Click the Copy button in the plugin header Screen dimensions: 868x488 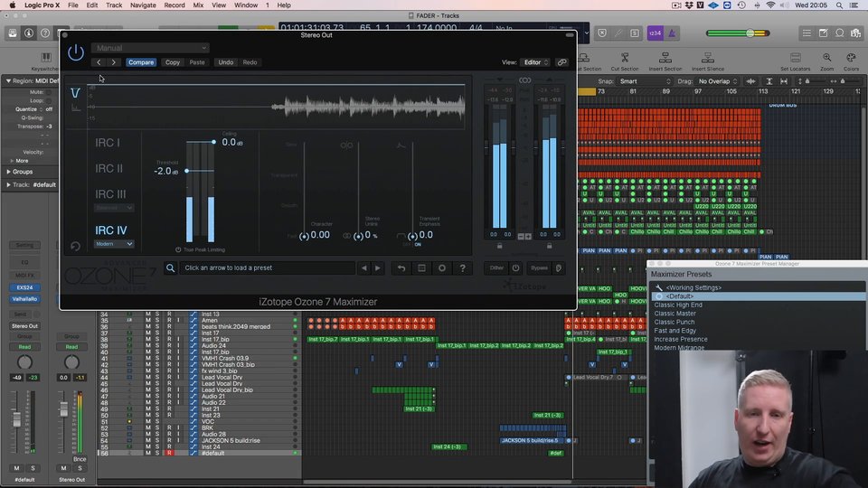pos(173,62)
